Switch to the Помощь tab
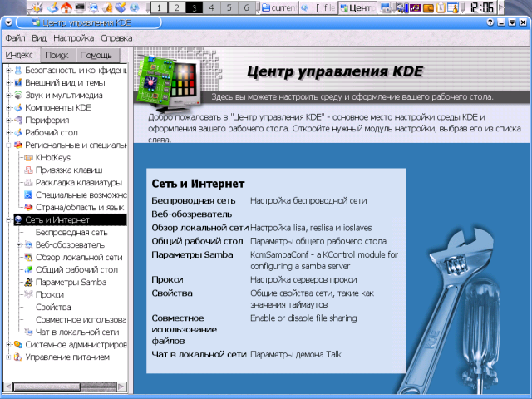This screenshot has height=399, width=532. 96,55
